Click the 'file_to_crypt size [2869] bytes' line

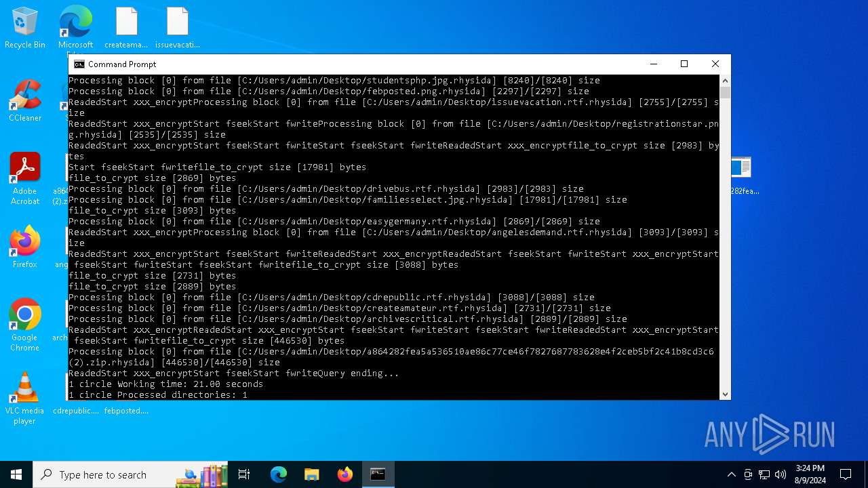click(153, 178)
